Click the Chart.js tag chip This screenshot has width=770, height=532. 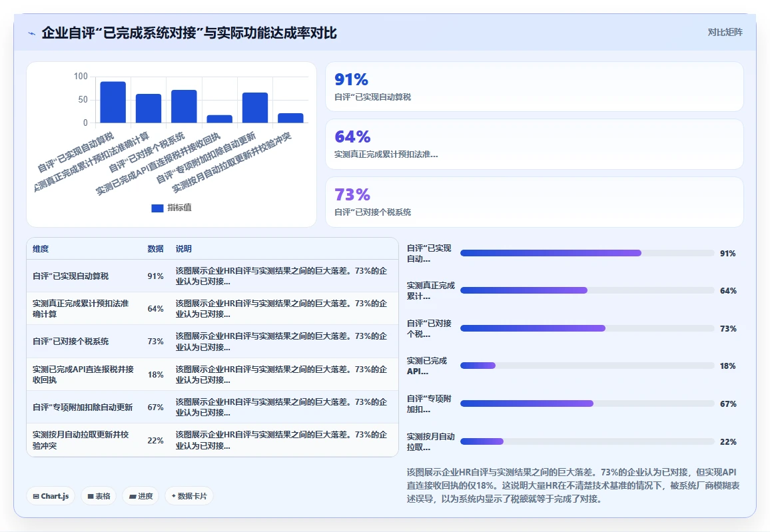pos(51,496)
